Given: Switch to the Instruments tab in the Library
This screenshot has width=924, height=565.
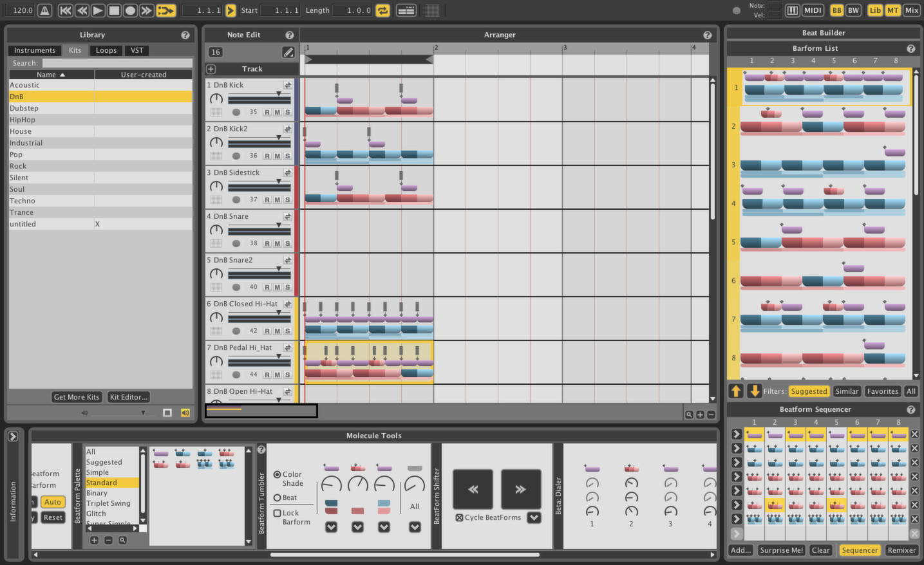Looking at the screenshot, I should 34,50.
